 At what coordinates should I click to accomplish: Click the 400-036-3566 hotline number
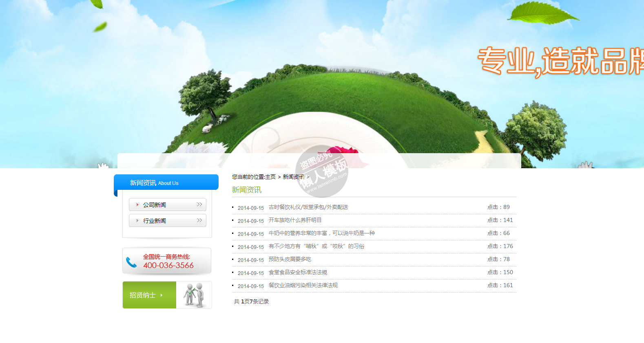(x=168, y=266)
